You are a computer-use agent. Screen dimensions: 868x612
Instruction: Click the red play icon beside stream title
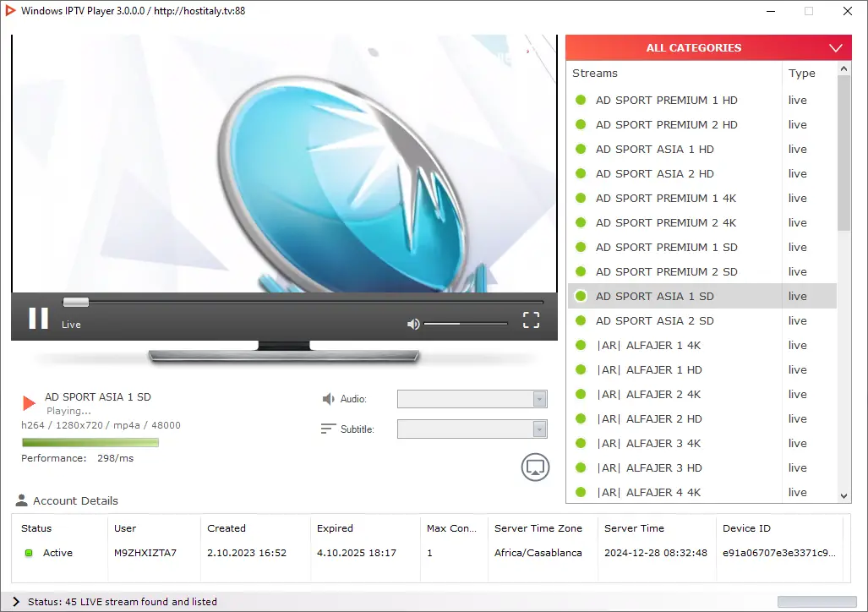coord(29,402)
